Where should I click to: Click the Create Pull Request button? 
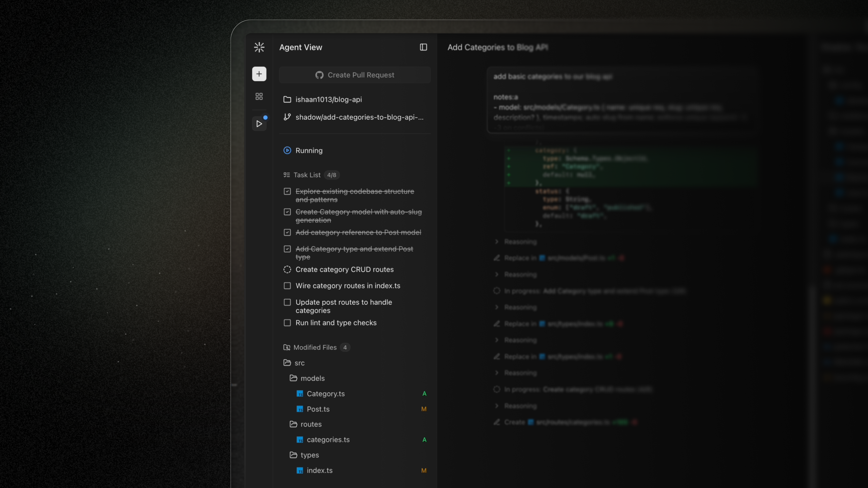click(x=355, y=75)
